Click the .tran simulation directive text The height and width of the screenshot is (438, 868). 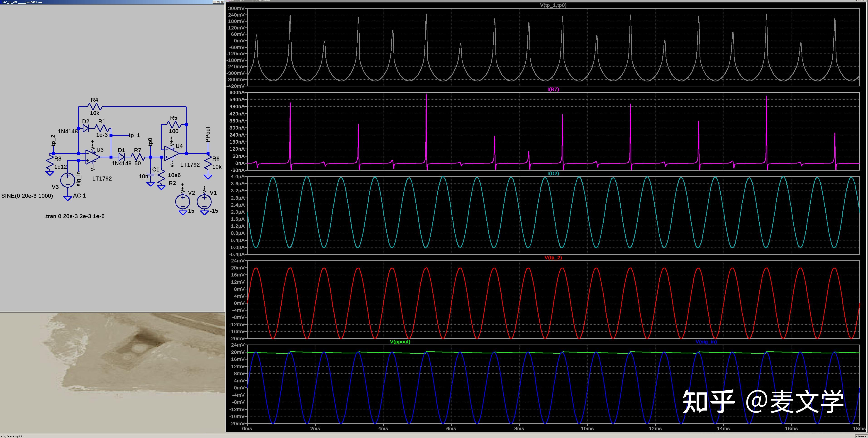(74, 216)
